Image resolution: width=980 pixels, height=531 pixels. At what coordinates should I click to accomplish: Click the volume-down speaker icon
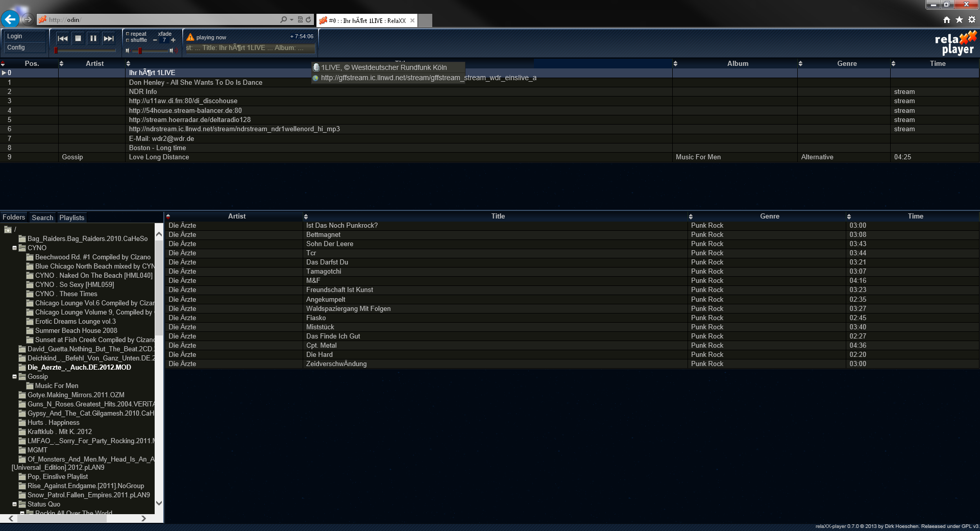pyautogui.click(x=128, y=51)
